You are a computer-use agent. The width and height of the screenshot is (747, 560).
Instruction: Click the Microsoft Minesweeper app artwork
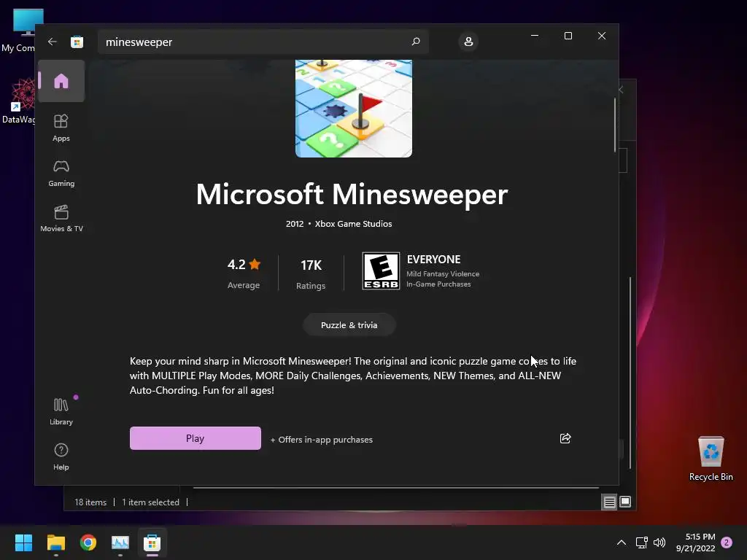354,109
